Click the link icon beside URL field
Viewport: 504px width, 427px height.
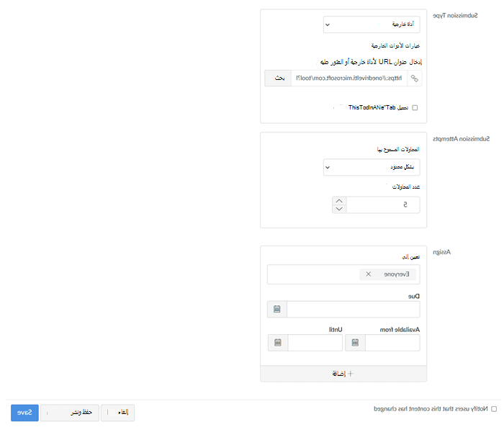[415, 78]
